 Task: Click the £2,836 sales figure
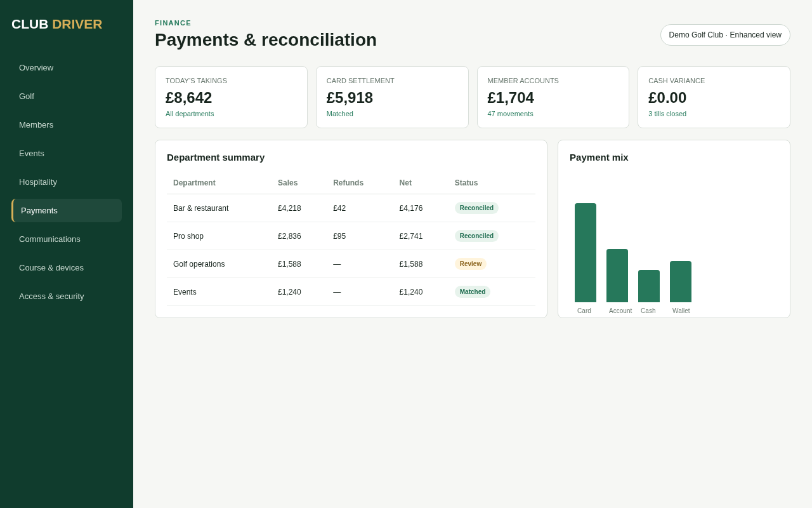(289, 236)
